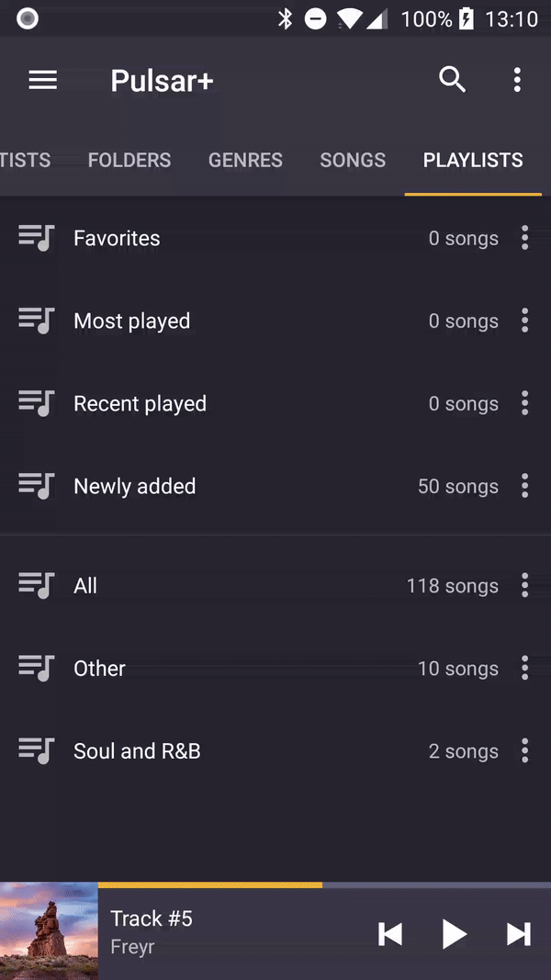This screenshot has height=980, width=551.
Task: Open the app overflow menu in header
Action: coord(517,80)
